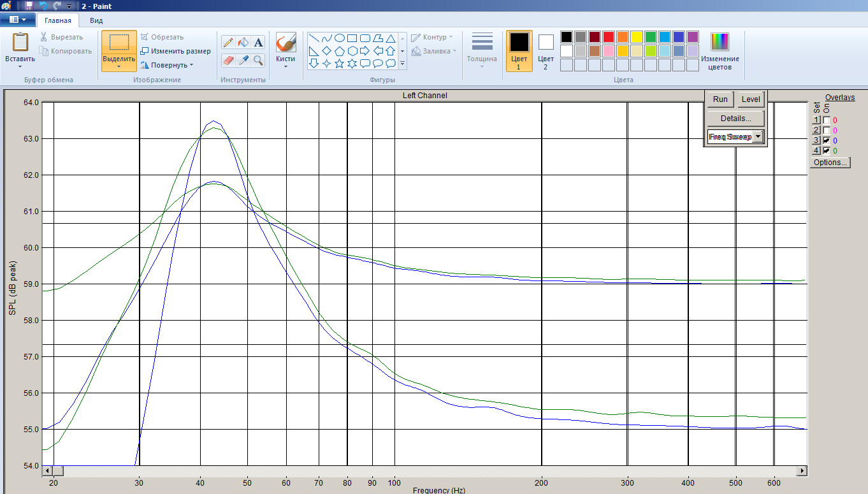Select the Pencil tool
The width and height of the screenshot is (868, 494).
(x=228, y=43)
